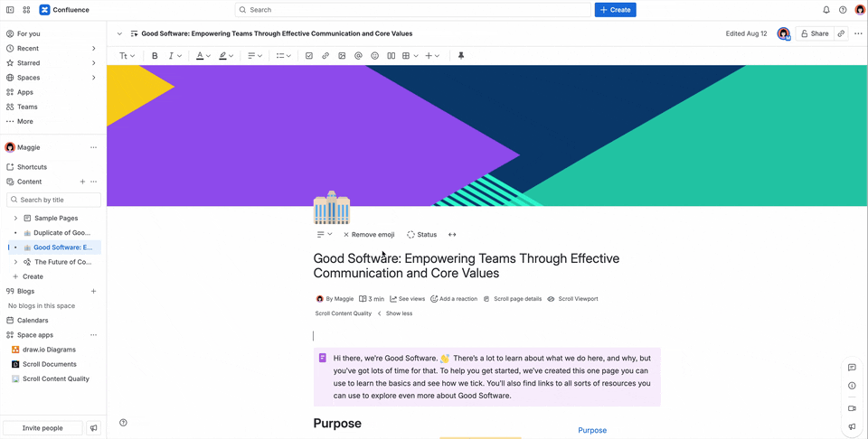Viewport: 868px width, 439px height.
Task: Copy the page link icon next to Share
Action: tap(841, 33)
